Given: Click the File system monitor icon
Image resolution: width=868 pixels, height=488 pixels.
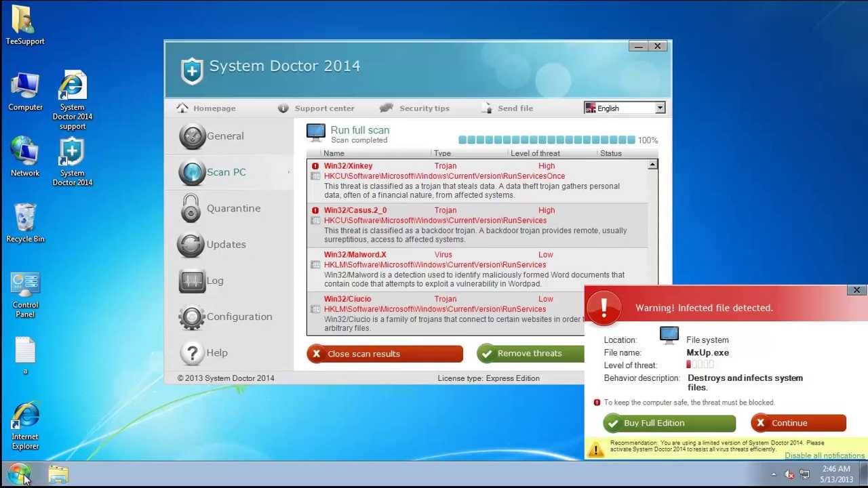Looking at the screenshot, I should (669, 336).
